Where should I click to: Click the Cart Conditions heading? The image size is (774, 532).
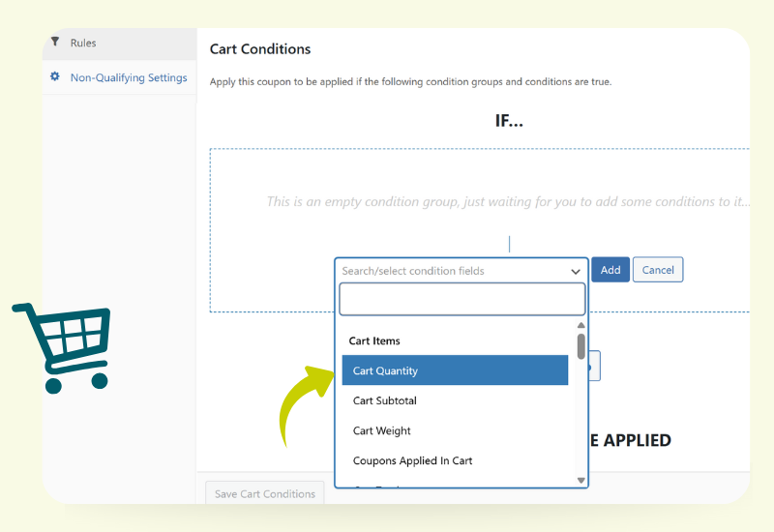pos(260,49)
